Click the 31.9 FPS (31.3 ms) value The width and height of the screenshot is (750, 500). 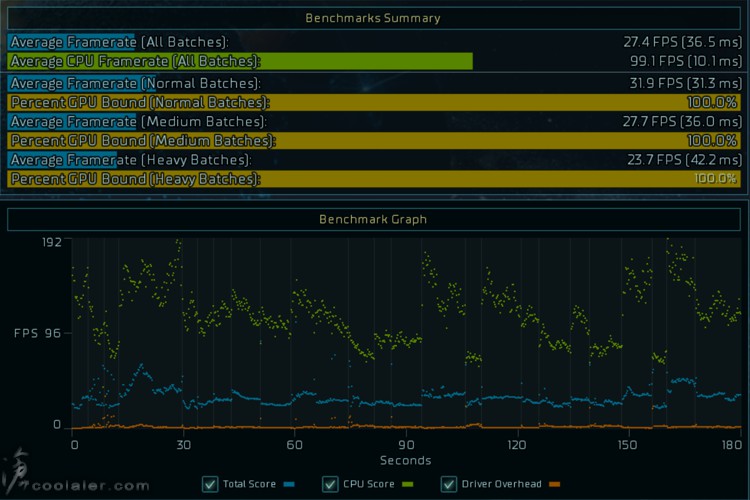pos(685,83)
